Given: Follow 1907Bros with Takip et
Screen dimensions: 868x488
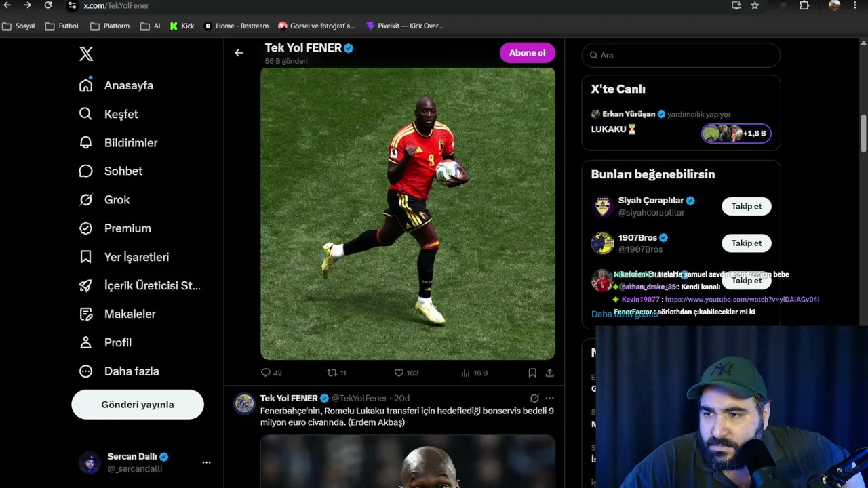Looking at the screenshot, I should [x=747, y=243].
